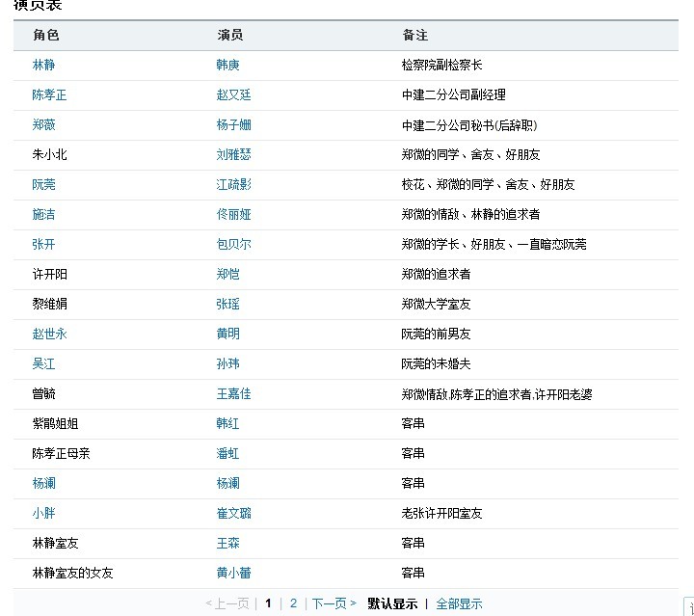
Task: Open actor 潘虹 link
Action: [227, 453]
